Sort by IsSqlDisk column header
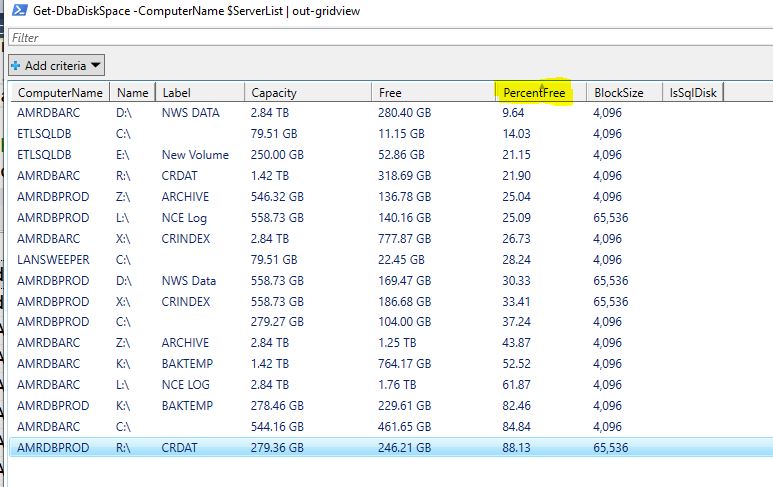Screen dimensions: 773x487 (693, 93)
